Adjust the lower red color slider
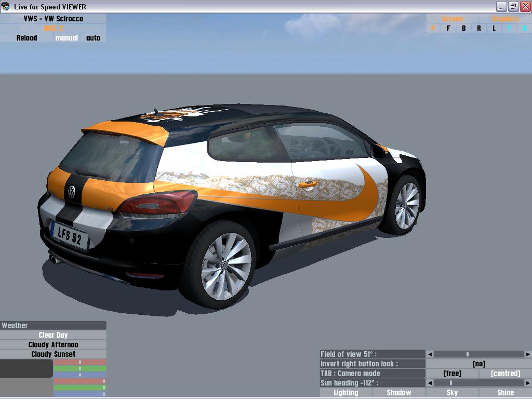The height and width of the screenshot is (399, 532). (80, 381)
